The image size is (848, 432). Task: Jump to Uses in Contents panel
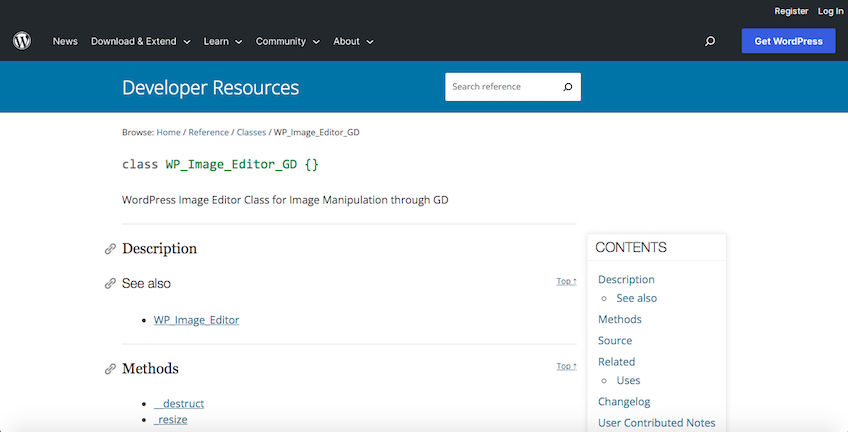coord(628,381)
